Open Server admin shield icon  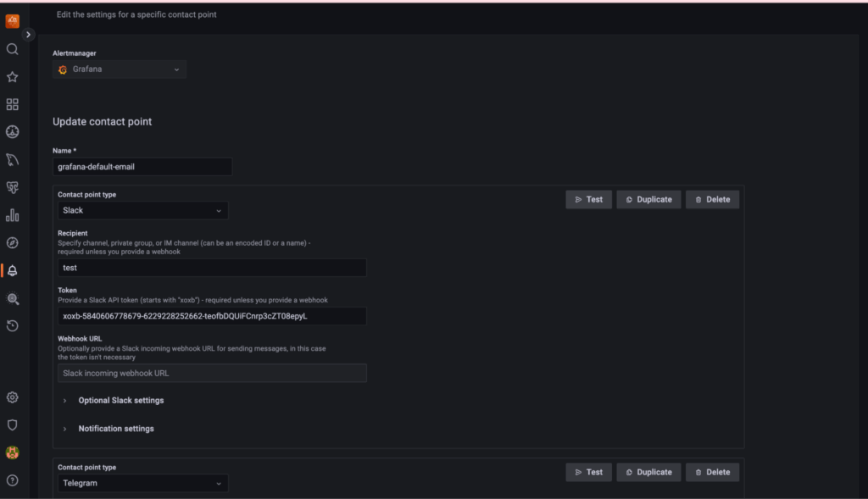click(x=12, y=425)
